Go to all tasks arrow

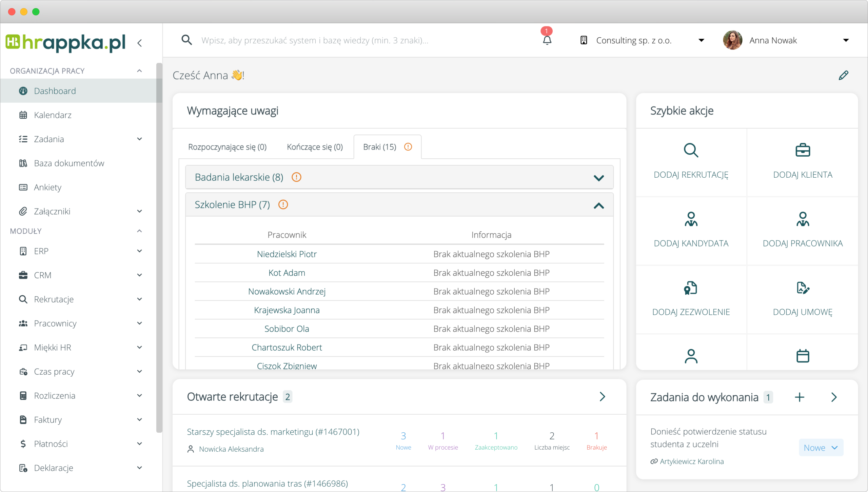pyautogui.click(x=834, y=397)
